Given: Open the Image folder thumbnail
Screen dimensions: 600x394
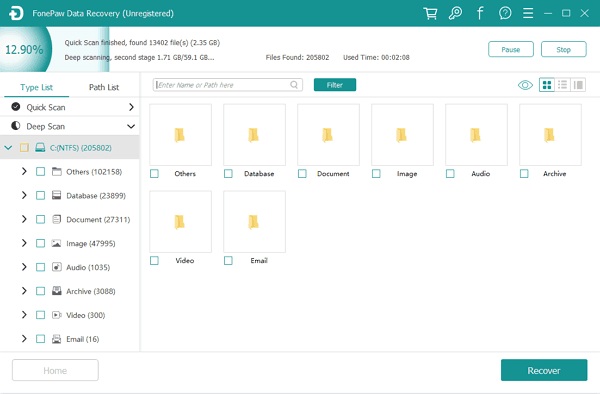Looking at the screenshot, I should pyautogui.click(x=402, y=135).
